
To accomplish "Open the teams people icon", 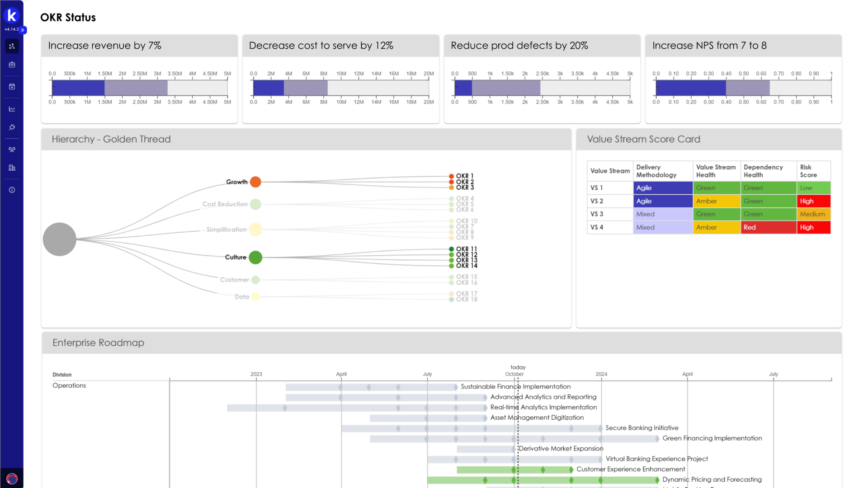I will (12, 149).
